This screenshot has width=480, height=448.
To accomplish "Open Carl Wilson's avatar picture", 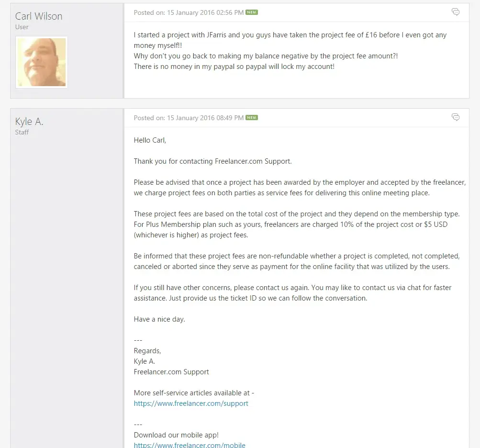I will coord(42,62).
